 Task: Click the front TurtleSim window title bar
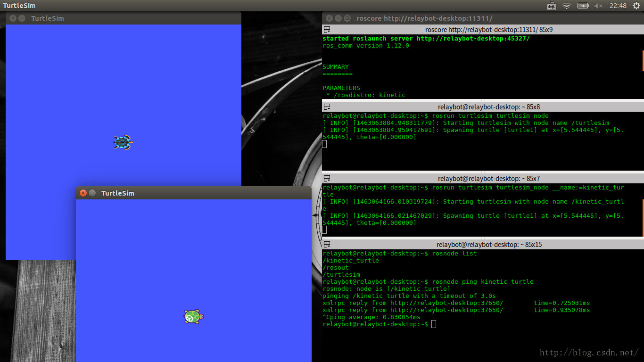click(x=194, y=193)
